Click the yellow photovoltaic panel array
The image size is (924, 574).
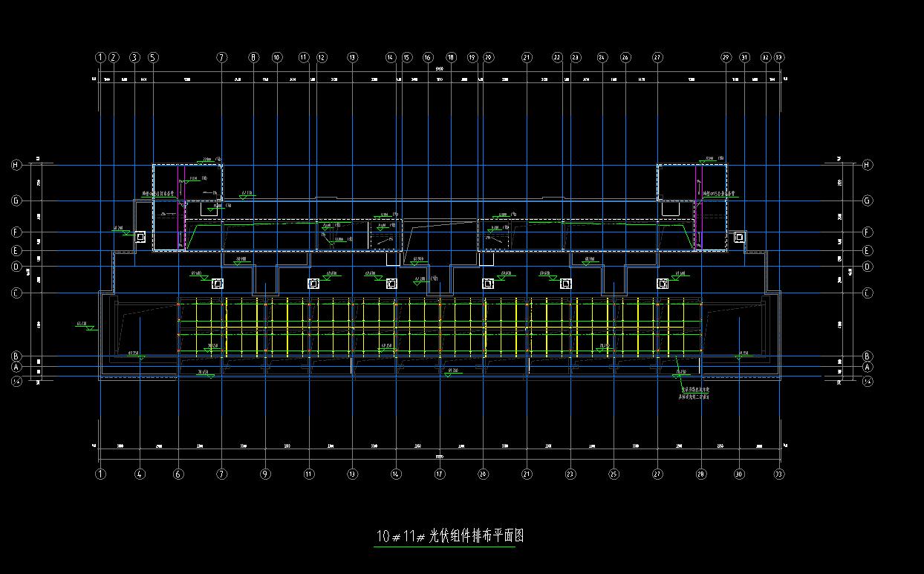coord(440,327)
